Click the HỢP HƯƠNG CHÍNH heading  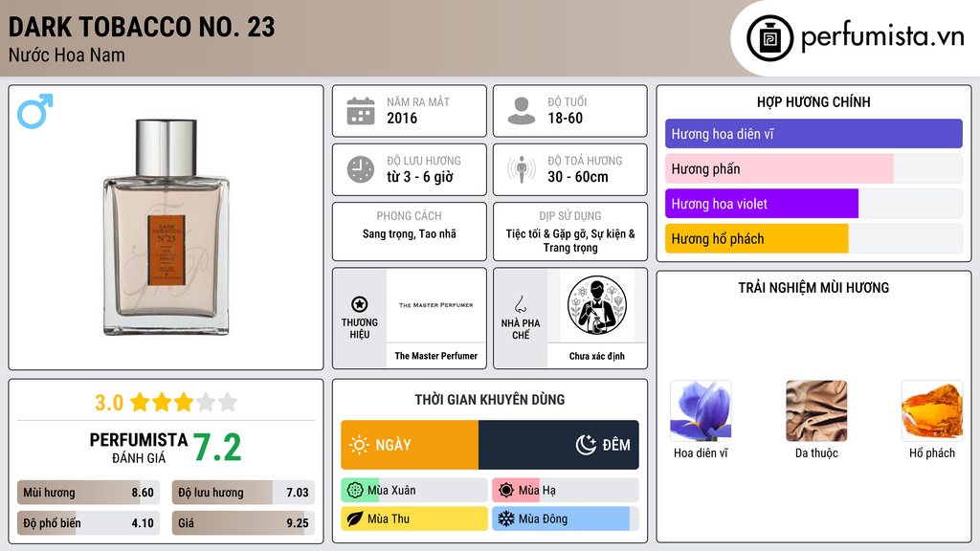[813, 101]
